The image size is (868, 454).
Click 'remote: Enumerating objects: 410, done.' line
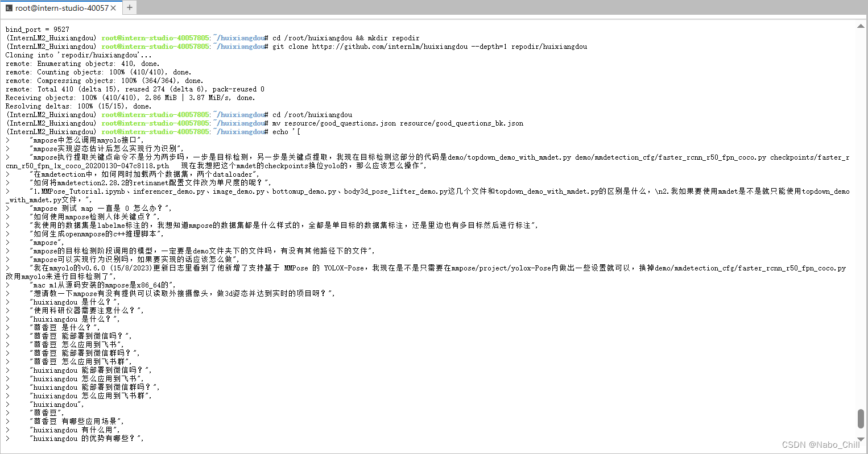(82, 64)
